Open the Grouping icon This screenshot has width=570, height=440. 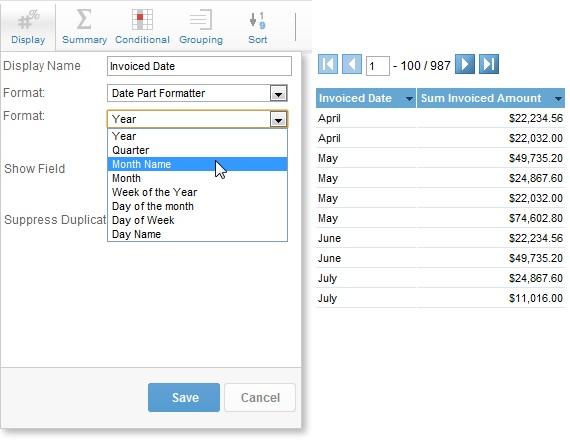pyautogui.click(x=201, y=19)
